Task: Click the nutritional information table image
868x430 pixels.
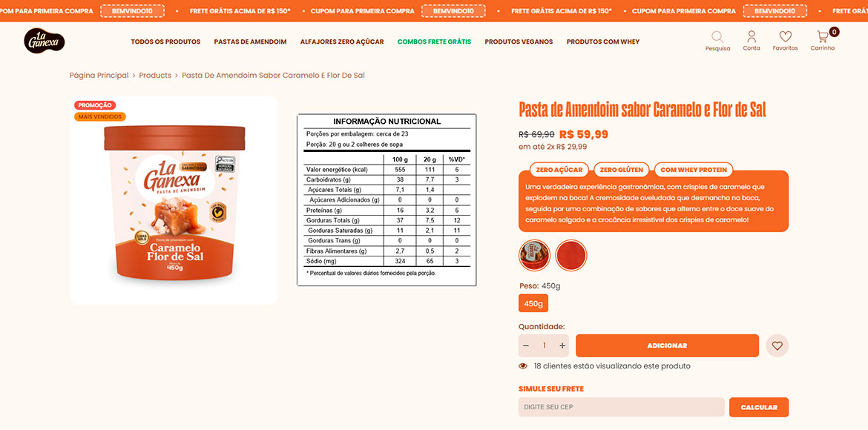Action: (387, 199)
